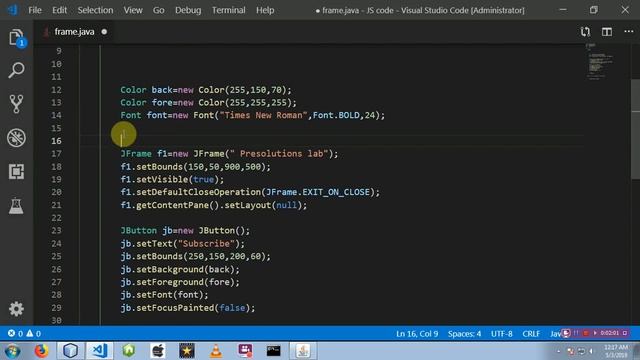Click the Open Changes icon in editor toolbar
Viewport: 640px width, 360px height.
[585, 32]
